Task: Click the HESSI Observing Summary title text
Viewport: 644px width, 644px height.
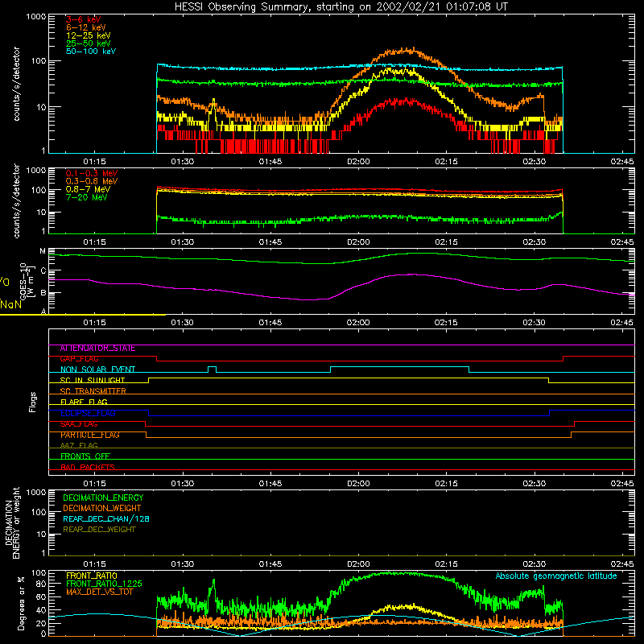Action: click(x=341, y=7)
